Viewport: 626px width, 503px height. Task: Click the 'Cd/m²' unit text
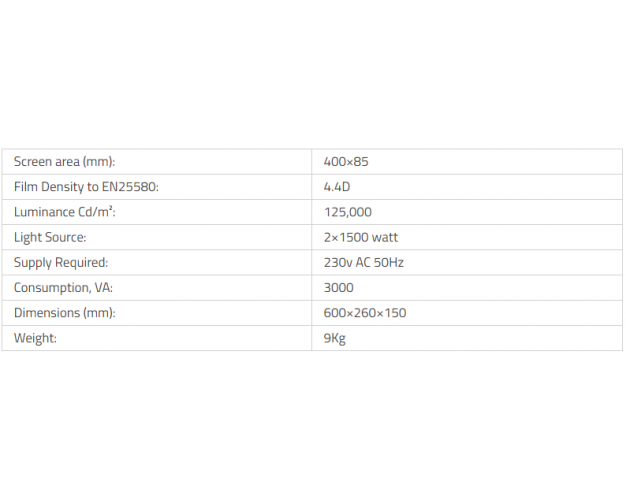98,212
